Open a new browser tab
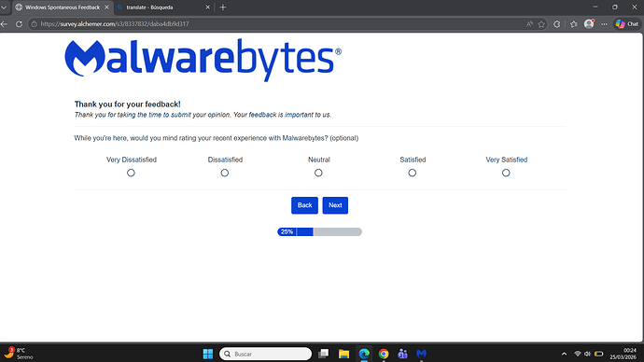Viewport: 644px width, 362px height. (x=223, y=7)
